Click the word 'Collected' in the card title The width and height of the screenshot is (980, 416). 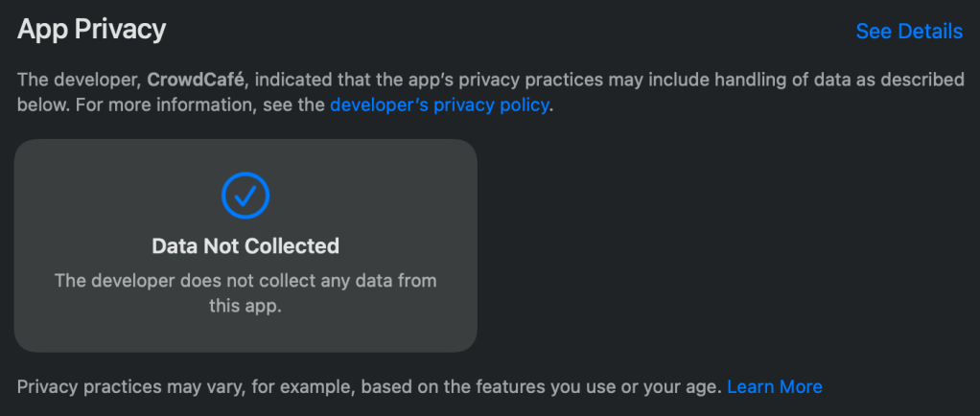pyautogui.click(x=292, y=246)
